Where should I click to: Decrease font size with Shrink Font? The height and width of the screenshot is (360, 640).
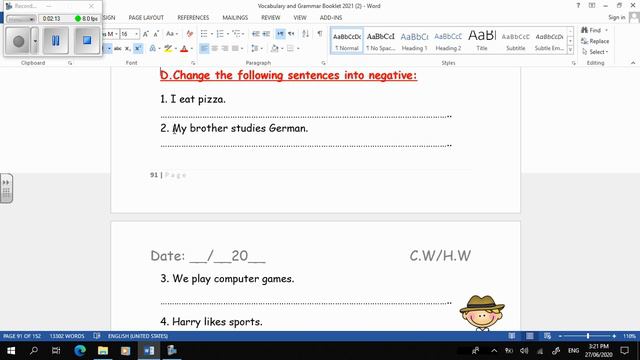pos(156,34)
